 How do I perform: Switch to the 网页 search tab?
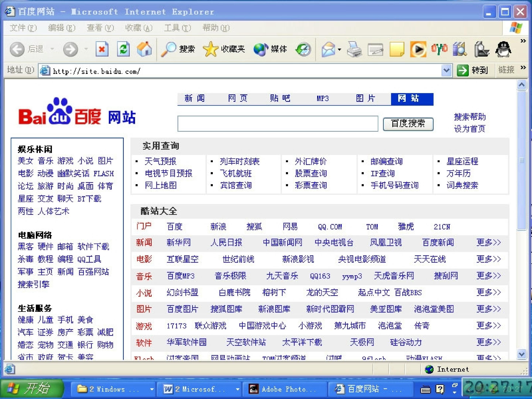click(238, 98)
